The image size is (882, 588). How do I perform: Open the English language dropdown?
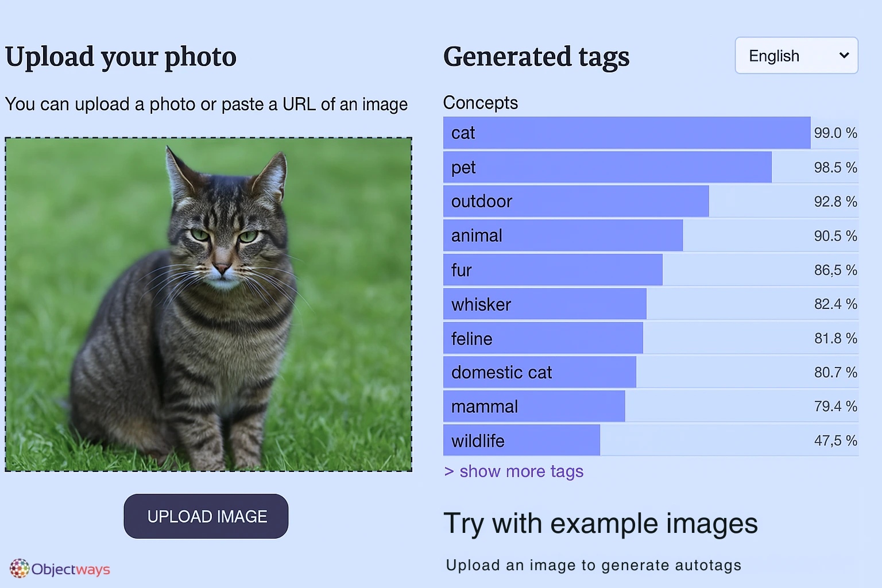pos(796,56)
